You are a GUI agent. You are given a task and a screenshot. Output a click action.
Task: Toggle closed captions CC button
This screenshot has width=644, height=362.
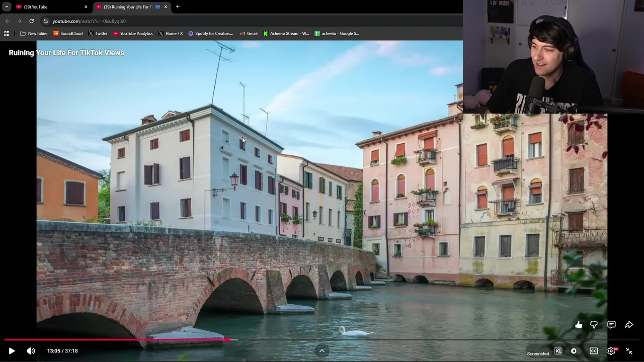(x=594, y=351)
